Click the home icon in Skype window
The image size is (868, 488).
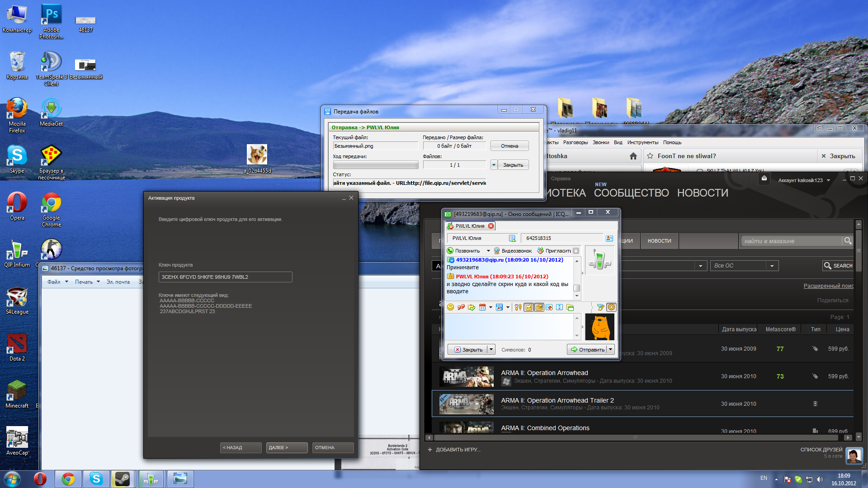(633, 156)
